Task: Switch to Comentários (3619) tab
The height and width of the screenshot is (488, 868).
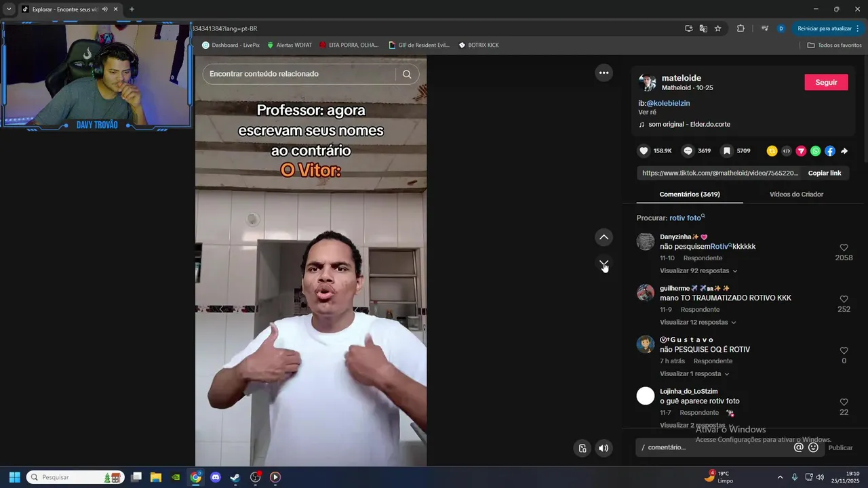Action: coord(690,195)
